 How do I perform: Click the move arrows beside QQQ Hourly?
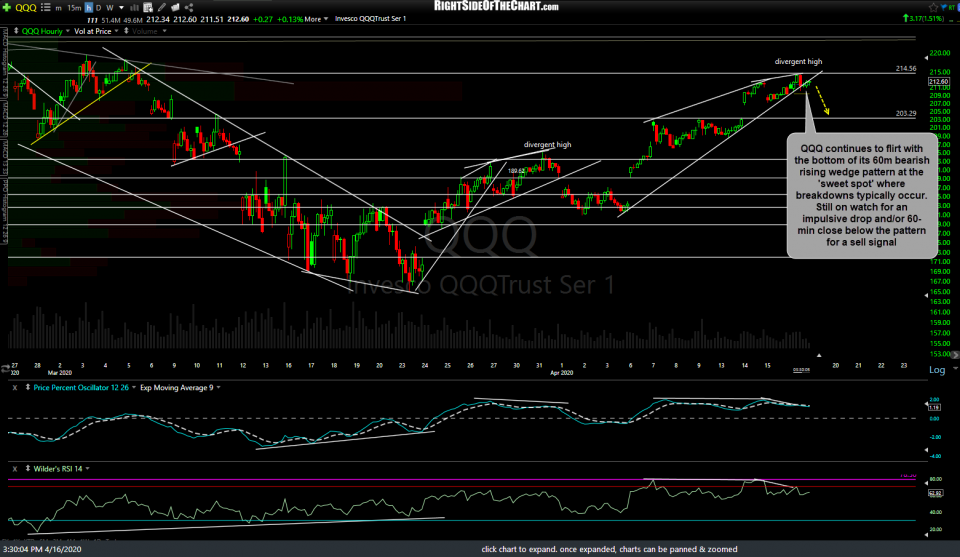pyautogui.click(x=17, y=31)
